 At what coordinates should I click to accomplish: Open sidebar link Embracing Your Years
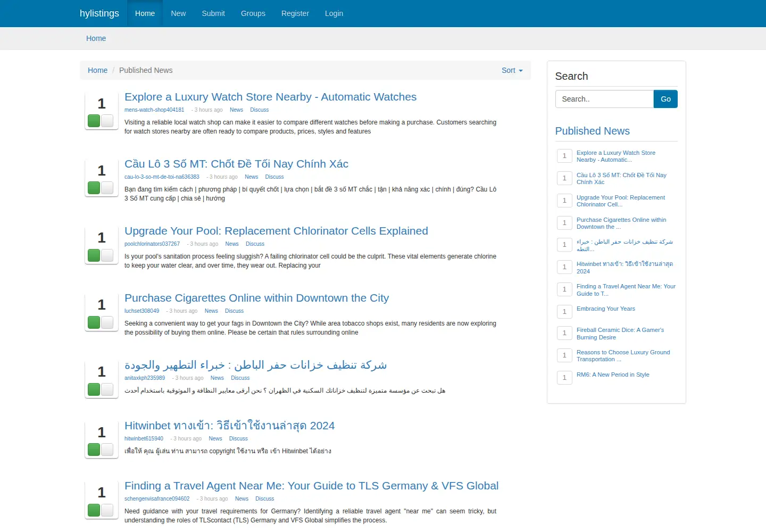point(606,309)
